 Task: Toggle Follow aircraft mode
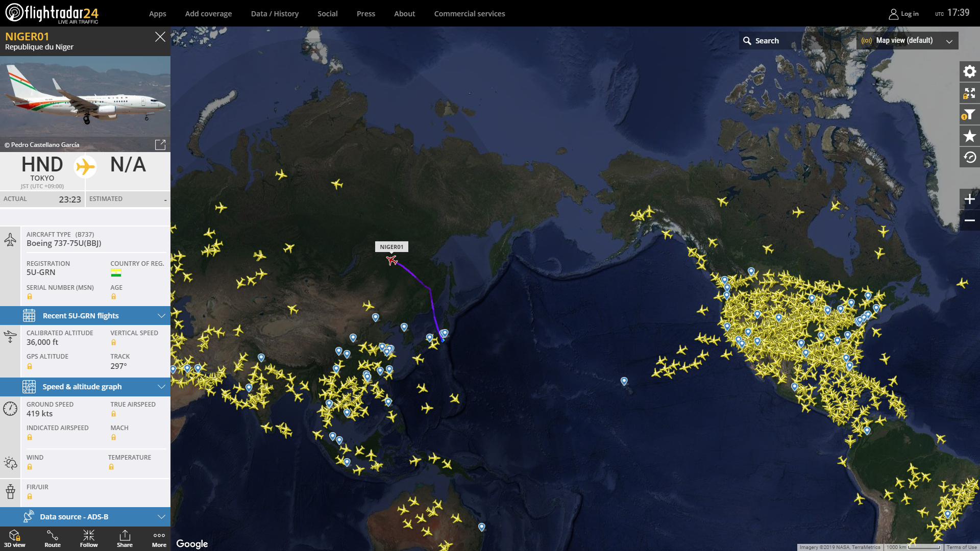[89, 539]
